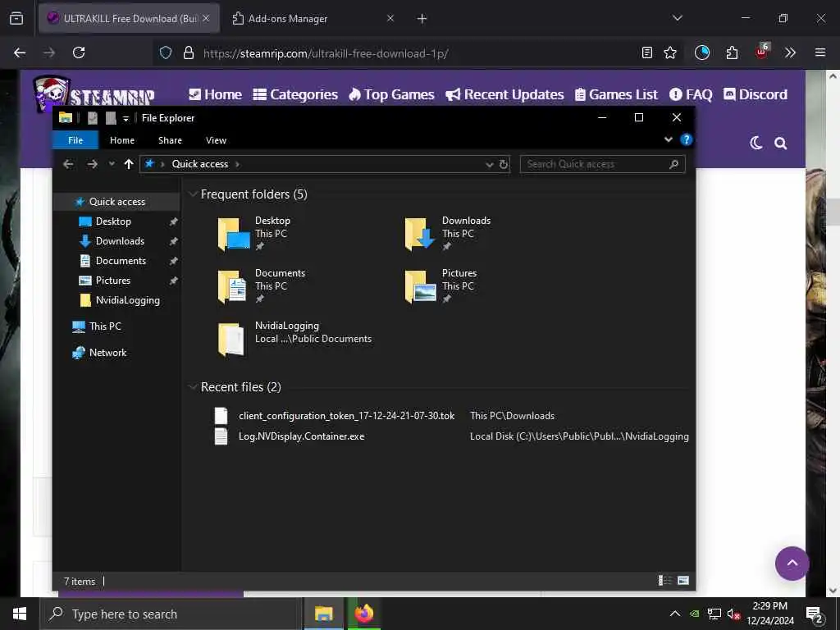Click the search magnifier in File Explorer
The width and height of the screenshot is (840, 630).
click(674, 164)
